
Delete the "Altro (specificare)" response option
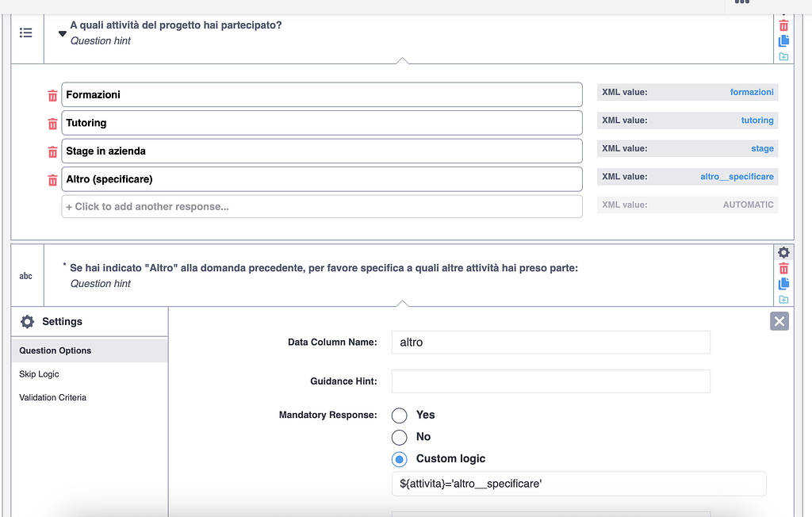coord(52,179)
